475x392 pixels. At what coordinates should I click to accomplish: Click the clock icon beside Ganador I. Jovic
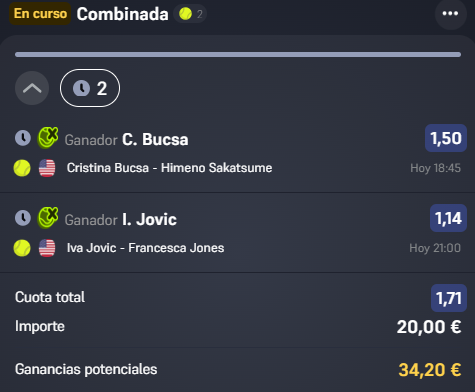click(23, 218)
